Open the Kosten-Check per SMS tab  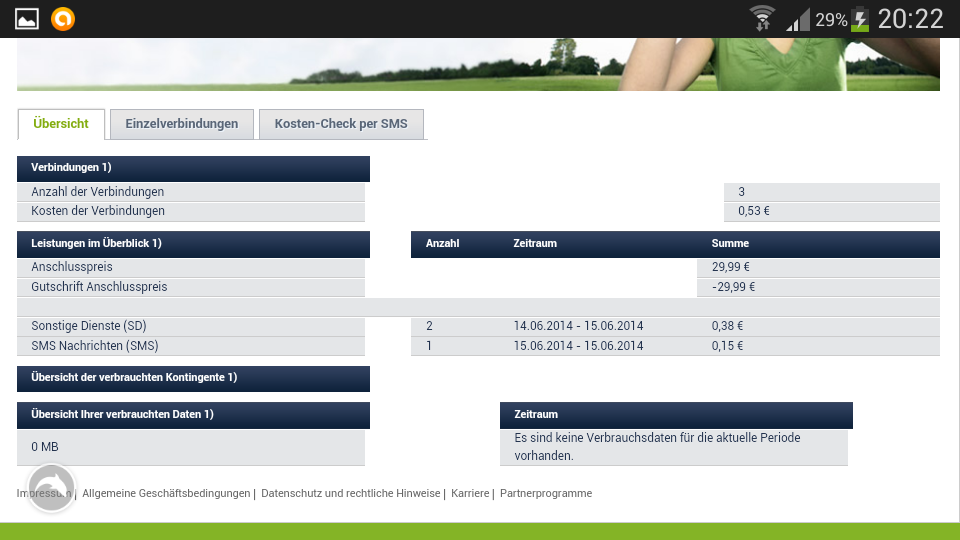(341, 124)
